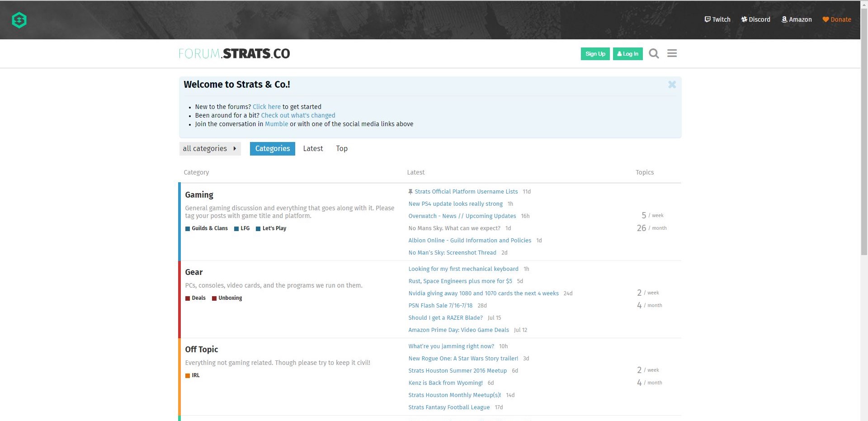Click the Log In button

click(x=628, y=54)
